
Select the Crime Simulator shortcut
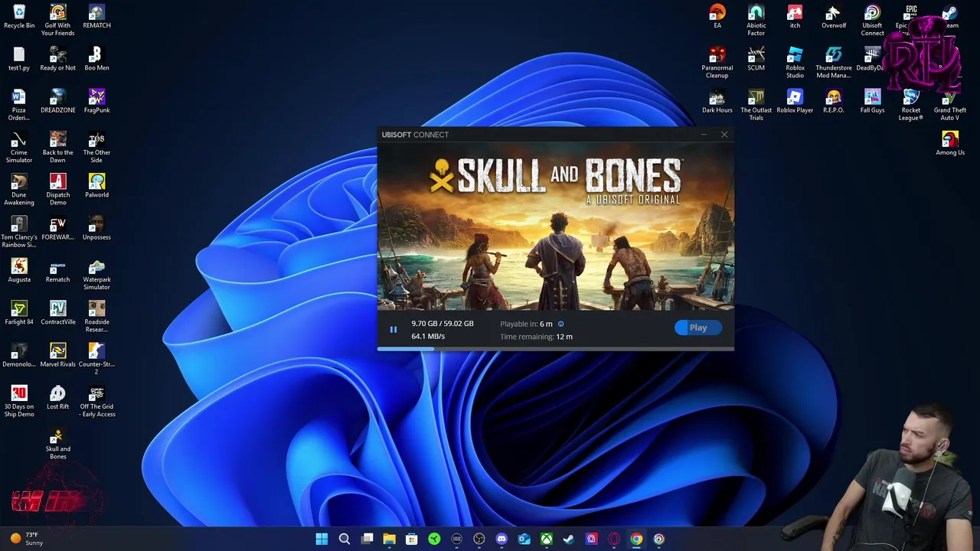point(19,148)
